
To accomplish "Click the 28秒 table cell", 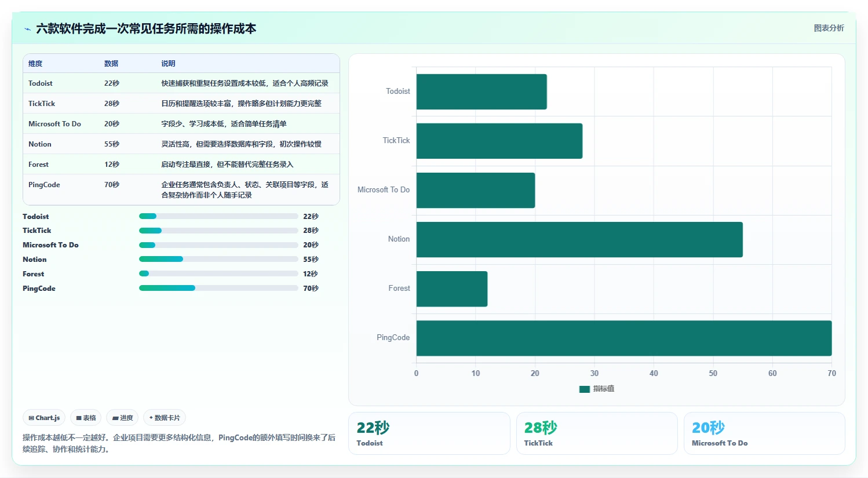I will click(112, 104).
